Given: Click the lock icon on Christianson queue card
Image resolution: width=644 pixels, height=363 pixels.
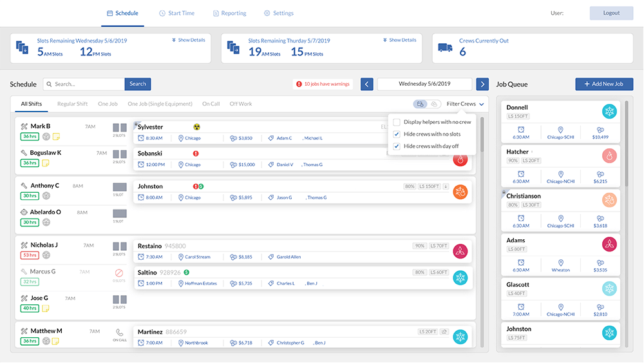Looking at the screenshot, I should click(504, 192).
